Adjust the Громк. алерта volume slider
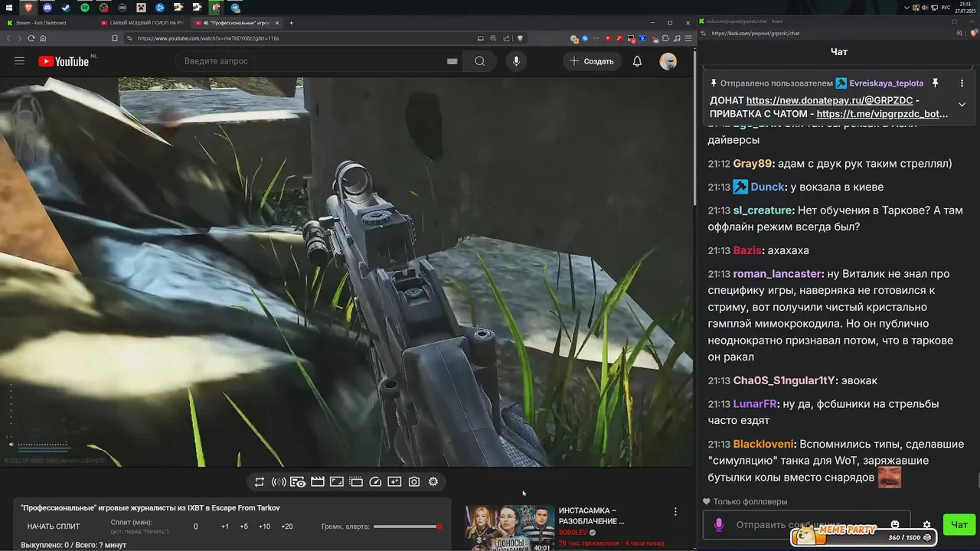This screenshot has height=551, width=980. [x=408, y=527]
